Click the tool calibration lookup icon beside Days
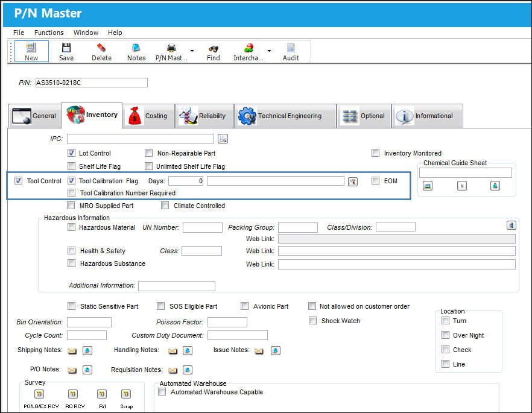Image resolution: width=532 pixels, height=413 pixels. coord(353,181)
